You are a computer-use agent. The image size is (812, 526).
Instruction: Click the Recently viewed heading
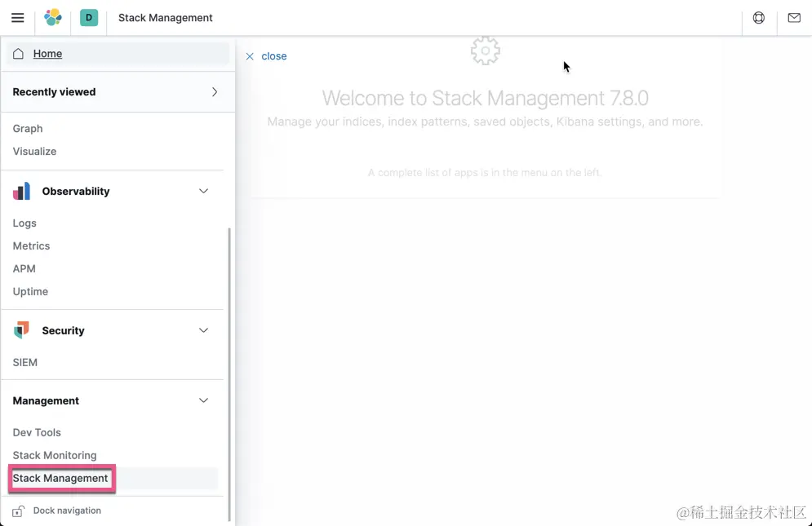tap(54, 92)
